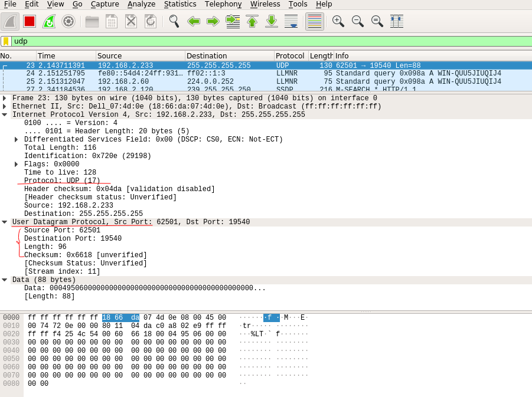The width and height of the screenshot is (532, 397).
Task: Sort packets by Protocol column header
Action: (291, 56)
